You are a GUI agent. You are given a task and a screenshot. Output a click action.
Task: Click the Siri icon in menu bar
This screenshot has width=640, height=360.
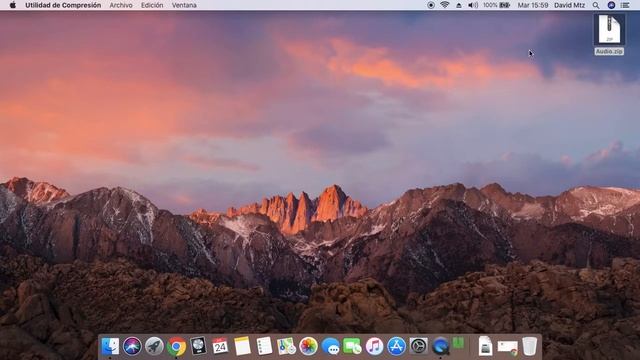[611, 5]
